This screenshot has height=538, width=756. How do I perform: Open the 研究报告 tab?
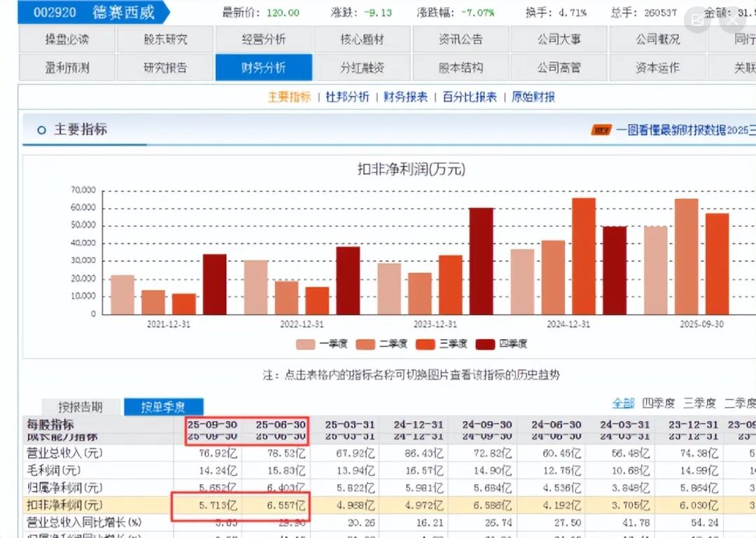coord(165,67)
